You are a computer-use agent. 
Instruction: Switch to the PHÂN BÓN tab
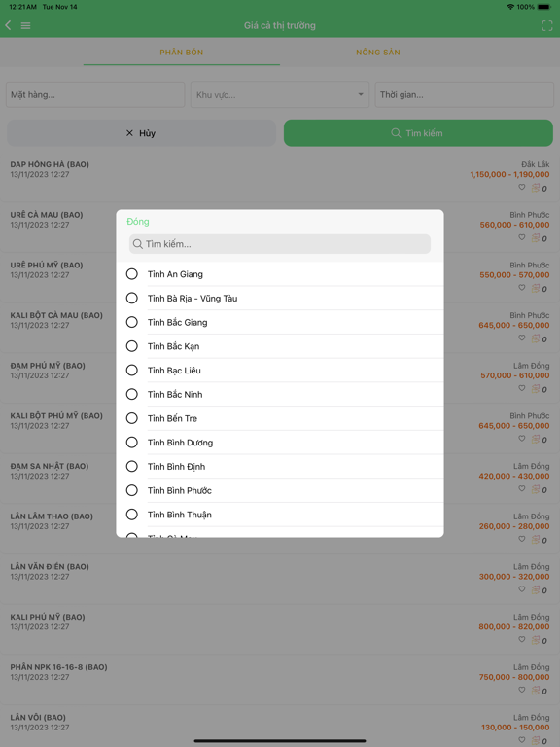coord(182,52)
